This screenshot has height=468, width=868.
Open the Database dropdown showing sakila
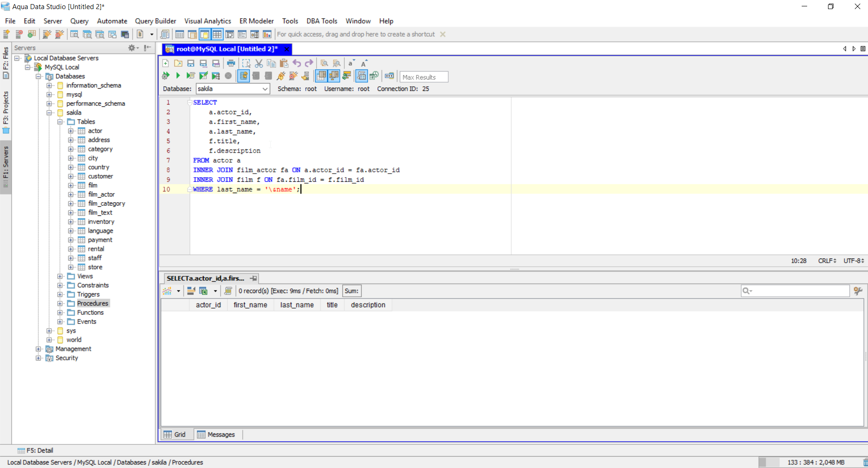[233, 89]
